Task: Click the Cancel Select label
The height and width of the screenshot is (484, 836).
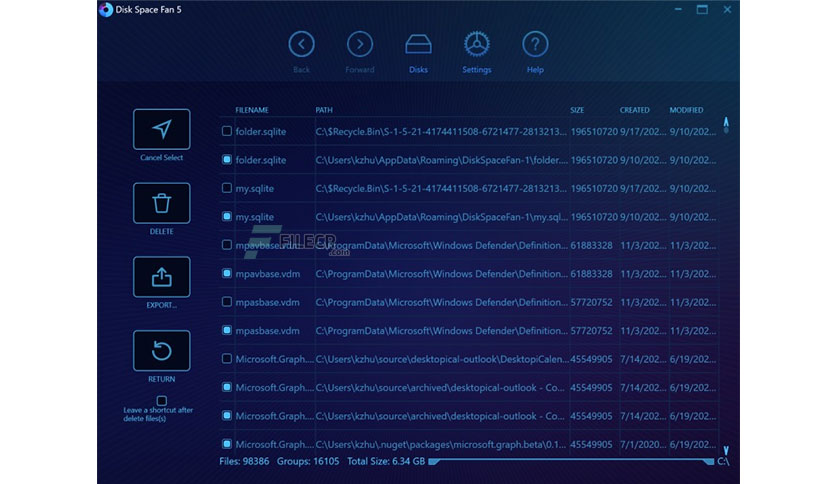Action: click(162, 157)
